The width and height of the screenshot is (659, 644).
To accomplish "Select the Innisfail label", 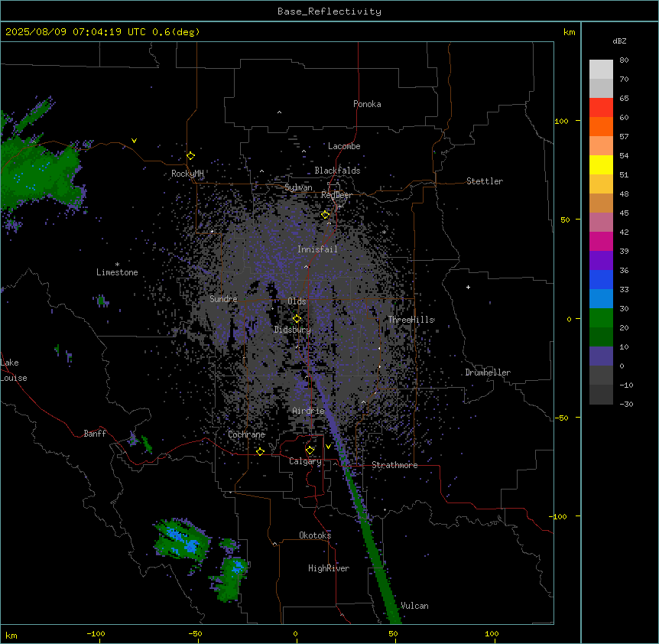I will point(317,249).
